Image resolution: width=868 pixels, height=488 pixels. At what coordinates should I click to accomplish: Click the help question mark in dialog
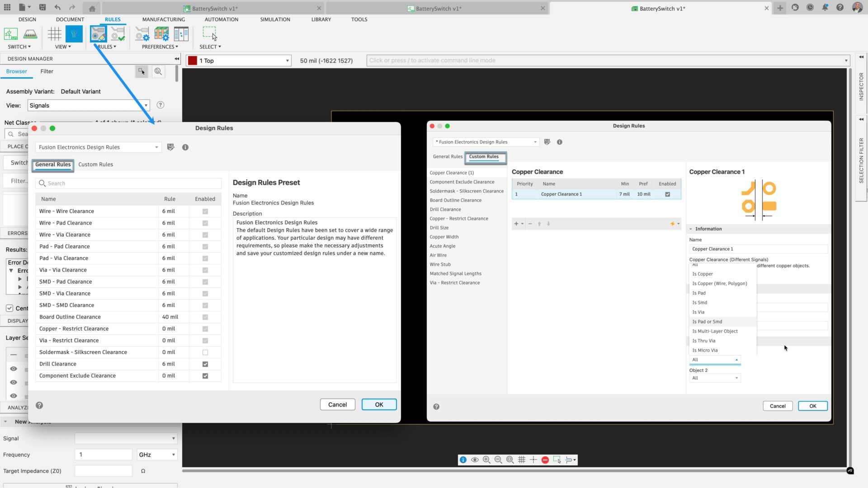click(39, 405)
